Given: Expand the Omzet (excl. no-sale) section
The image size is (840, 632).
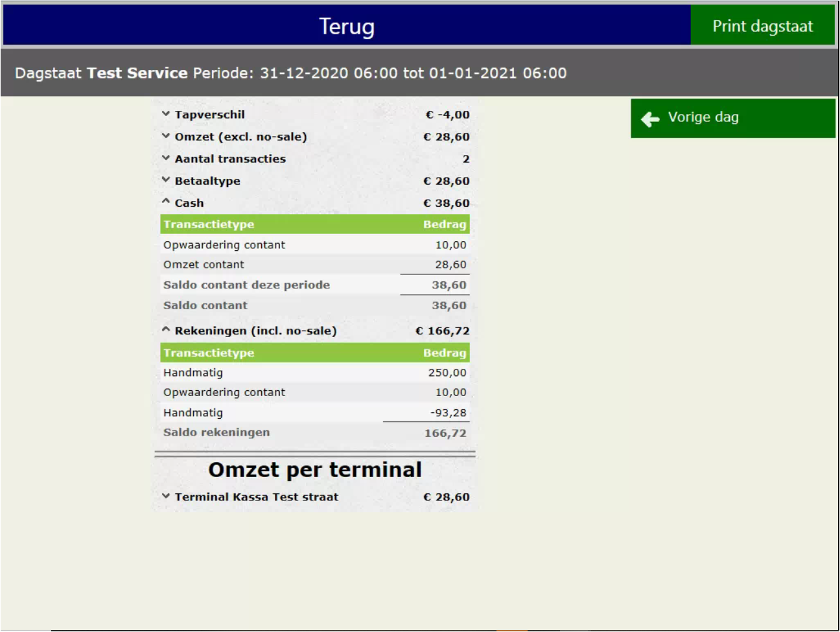Looking at the screenshot, I should coord(166,136).
